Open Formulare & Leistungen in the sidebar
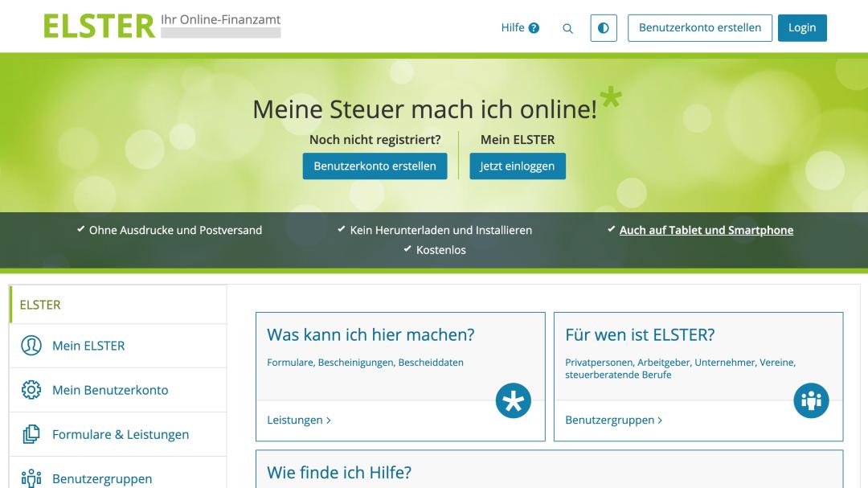The width and height of the screenshot is (868, 488). [x=118, y=434]
